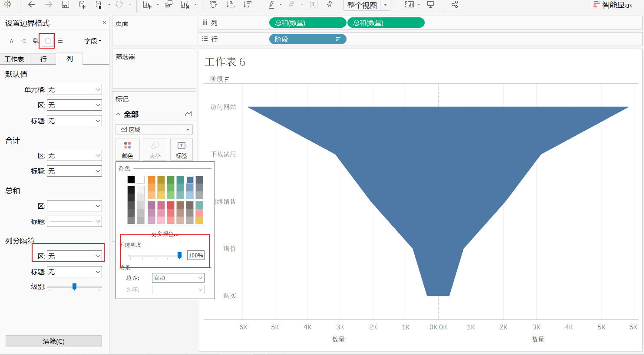Toggle show/hide cards chart icon
The height and width of the screenshot is (355, 644).
(410, 4)
